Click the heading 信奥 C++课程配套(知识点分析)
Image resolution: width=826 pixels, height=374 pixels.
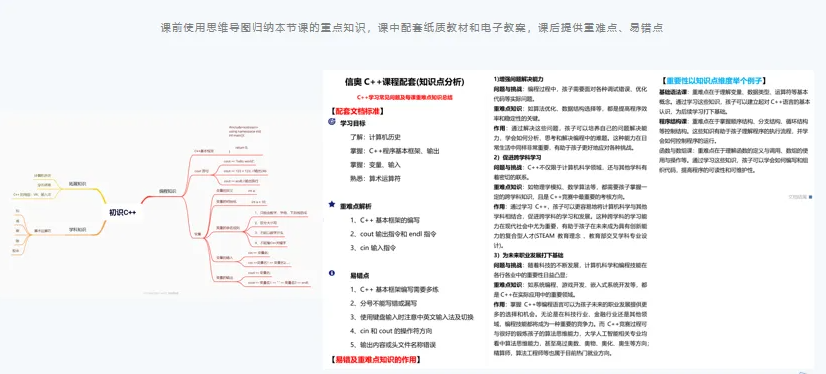[405, 82]
